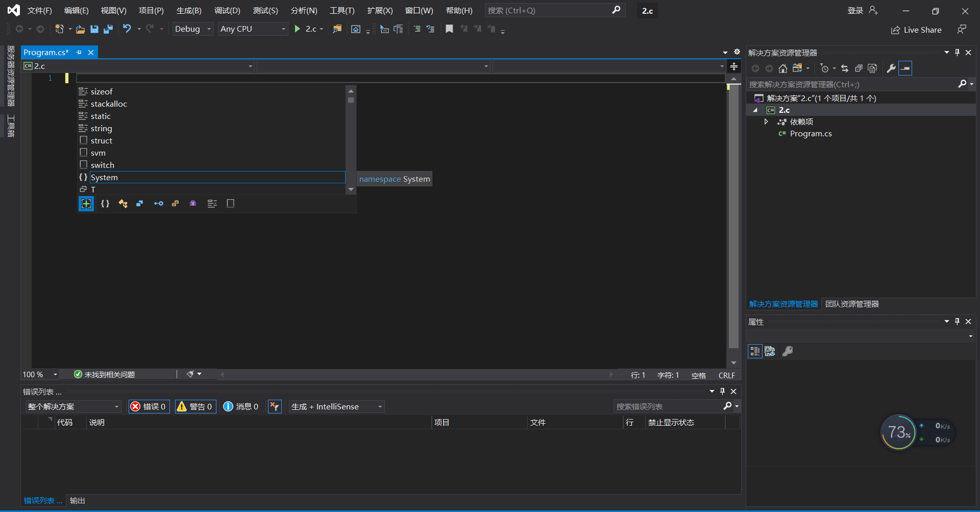This screenshot has width=980, height=512.
Task: Select stackalloc in IntelliSense list
Action: click(x=212, y=104)
